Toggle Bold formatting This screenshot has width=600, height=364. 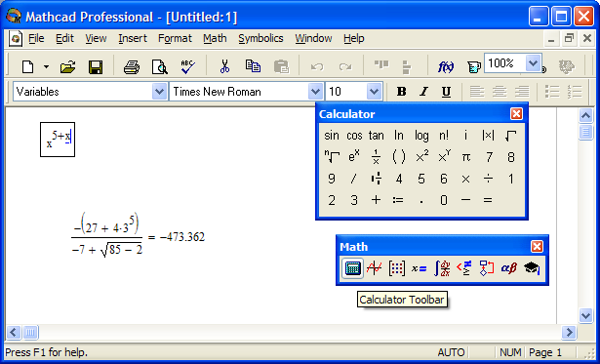pyautogui.click(x=401, y=92)
